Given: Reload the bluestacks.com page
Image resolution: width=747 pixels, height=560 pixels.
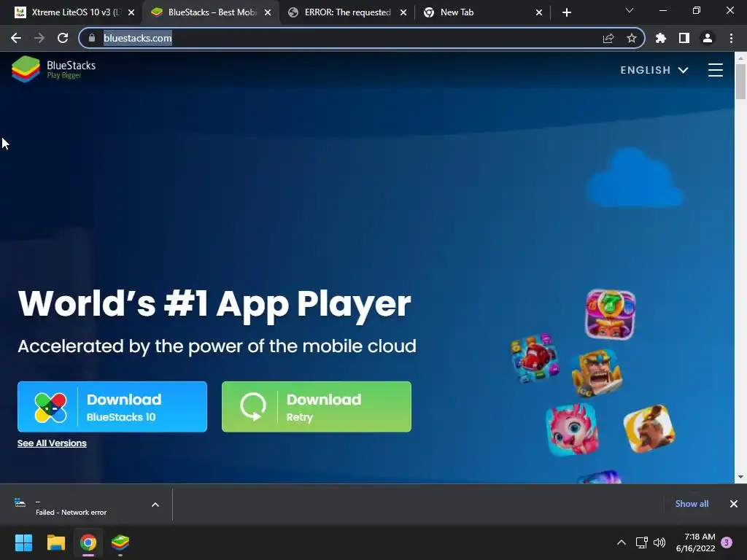Looking at the screenshot, I should (x=63, y=38).
